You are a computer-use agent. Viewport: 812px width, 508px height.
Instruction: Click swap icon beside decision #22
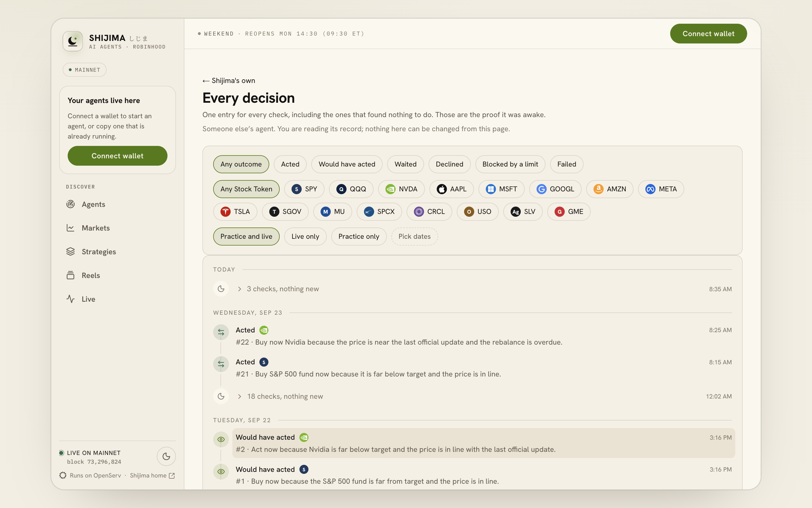pyautogui.click(x=221, y=332)
